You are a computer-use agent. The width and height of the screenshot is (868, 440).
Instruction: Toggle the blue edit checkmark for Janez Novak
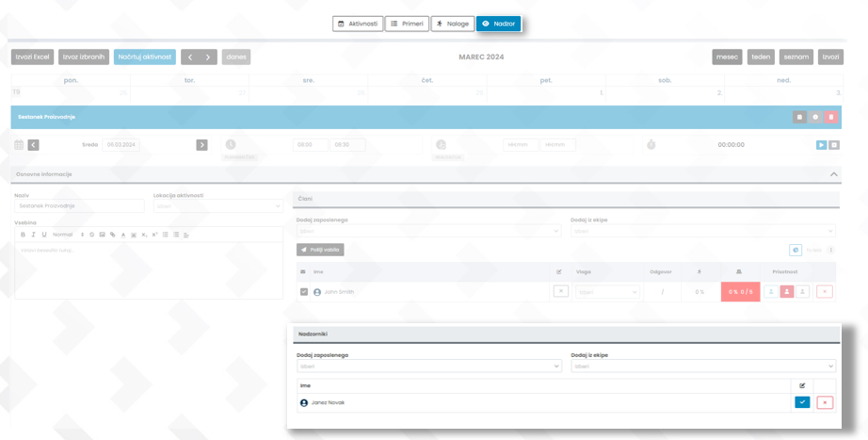coord(802,402)
